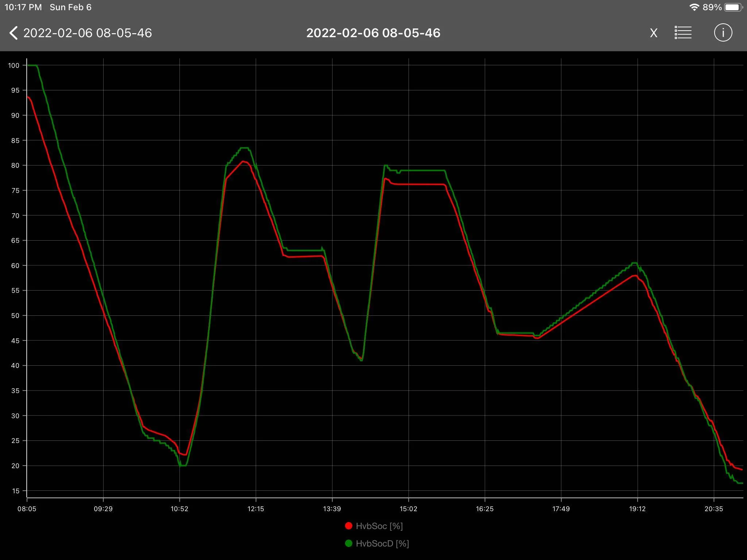Tap the 15 value on Y axis

tap(15, 491)
